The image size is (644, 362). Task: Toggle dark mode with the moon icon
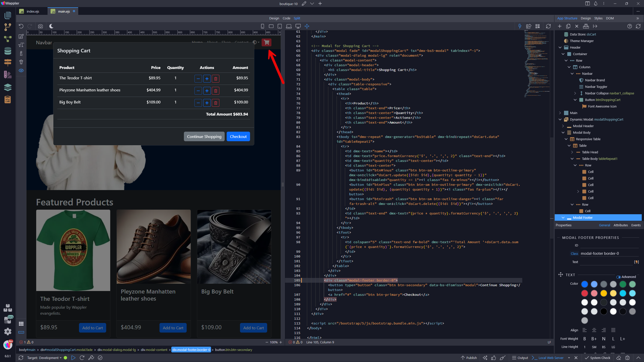click(51, 26)
